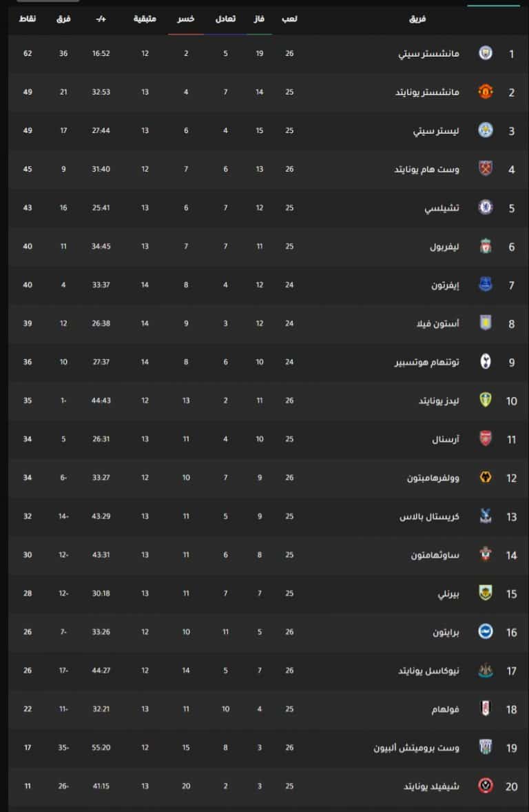
Task: Open the أستون فيلا team link
Action: (438, 323)
